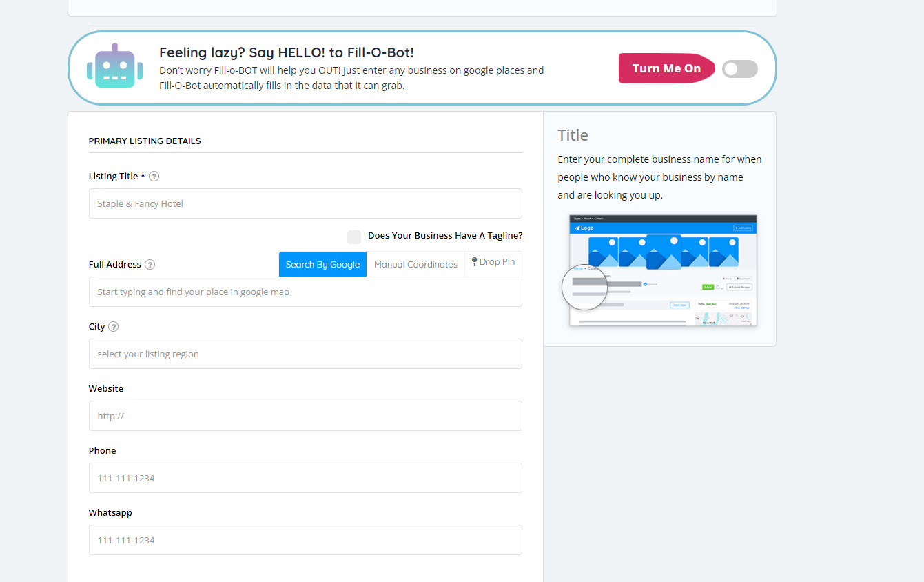Image resolution: width=924 pixels, height=582 pixels.
Task: Click the City help question icon
Action: point(114,327)
